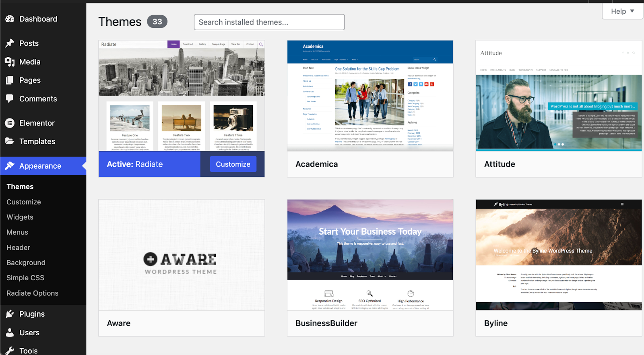Click the Plugins plug icon
644x355 pixels.
click(x=10, y=314)
